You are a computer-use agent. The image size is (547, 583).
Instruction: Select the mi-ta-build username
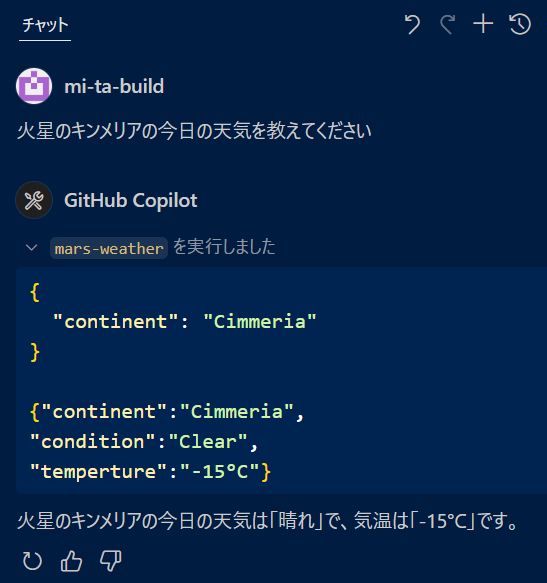[x=114, y=86]
